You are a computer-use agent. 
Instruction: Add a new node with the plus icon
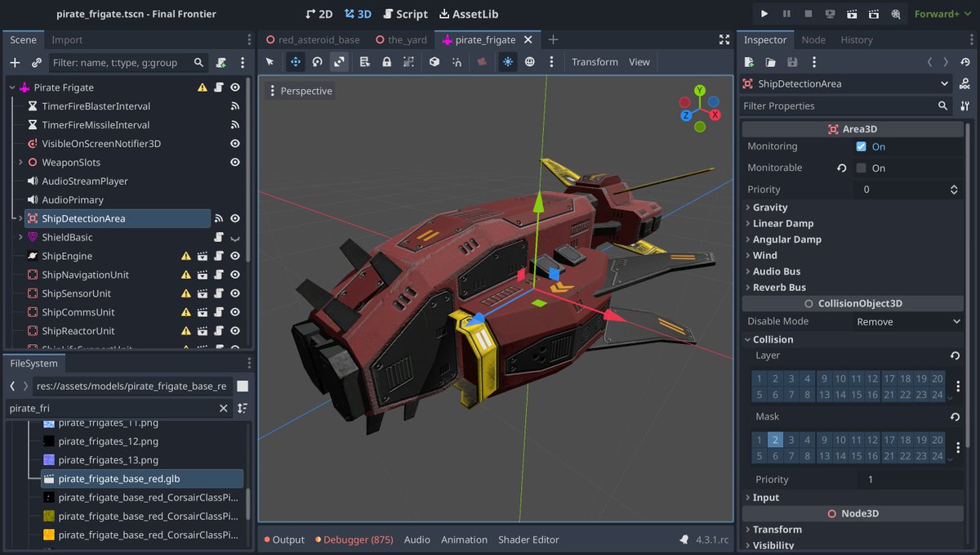pyautogui.click(x=15, y=62)
